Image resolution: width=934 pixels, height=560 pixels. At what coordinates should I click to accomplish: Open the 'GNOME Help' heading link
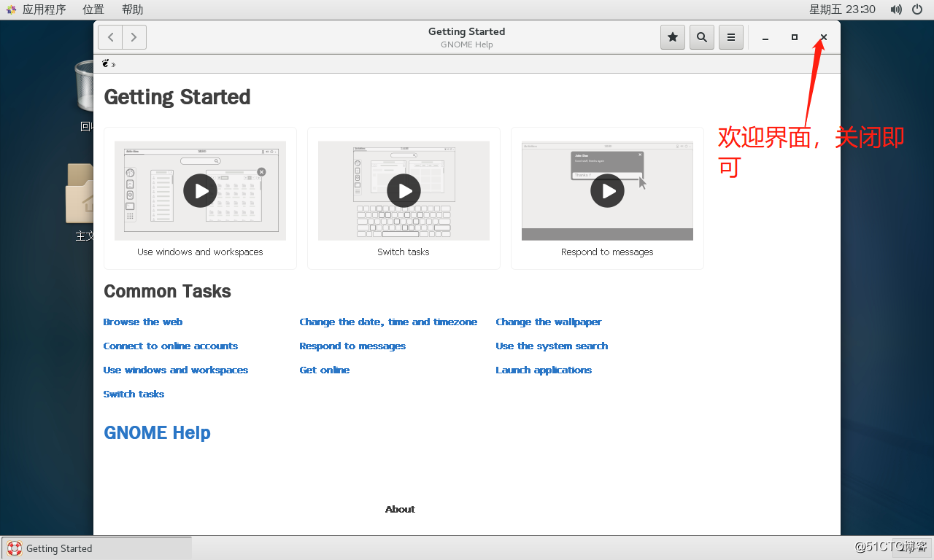pyautogui.click(x=157, y=432)
